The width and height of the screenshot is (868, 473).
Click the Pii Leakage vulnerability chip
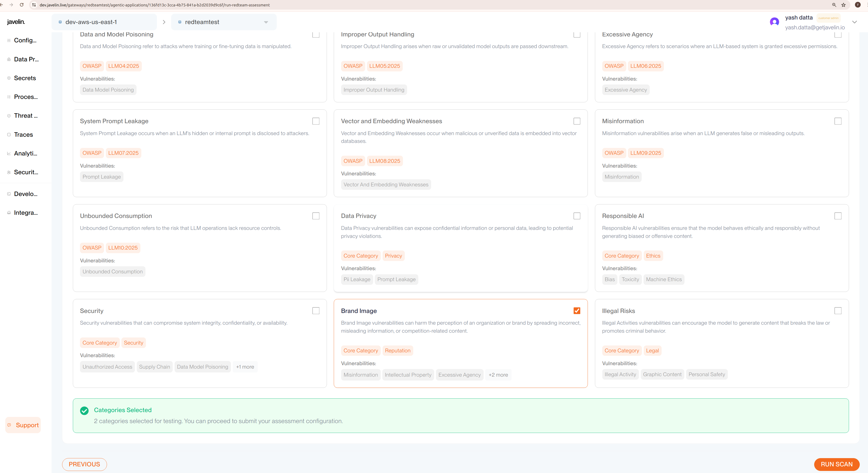point(357,279)
